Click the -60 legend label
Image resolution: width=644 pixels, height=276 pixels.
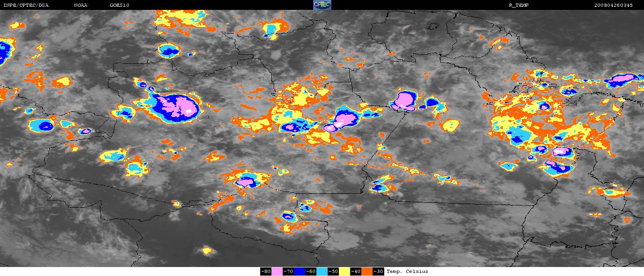[x=311, y=272]
